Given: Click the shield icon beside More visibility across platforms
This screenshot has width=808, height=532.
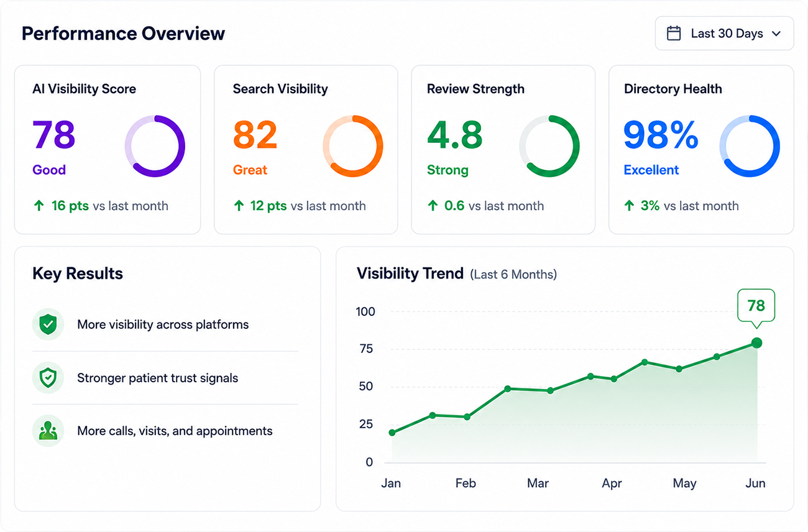Looking at the screenshot, I should (48, 324).
